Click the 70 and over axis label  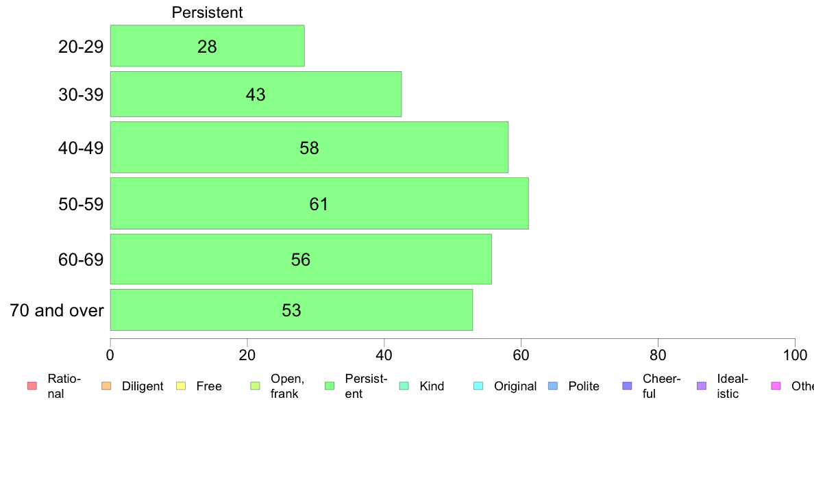pos(57,310)
